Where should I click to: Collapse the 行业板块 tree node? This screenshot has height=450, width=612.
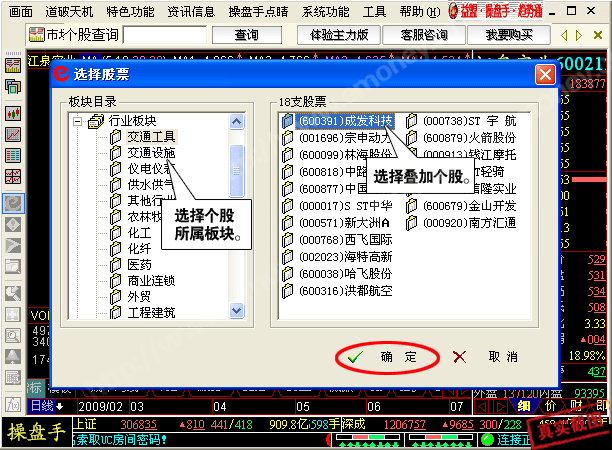[78, 121]
